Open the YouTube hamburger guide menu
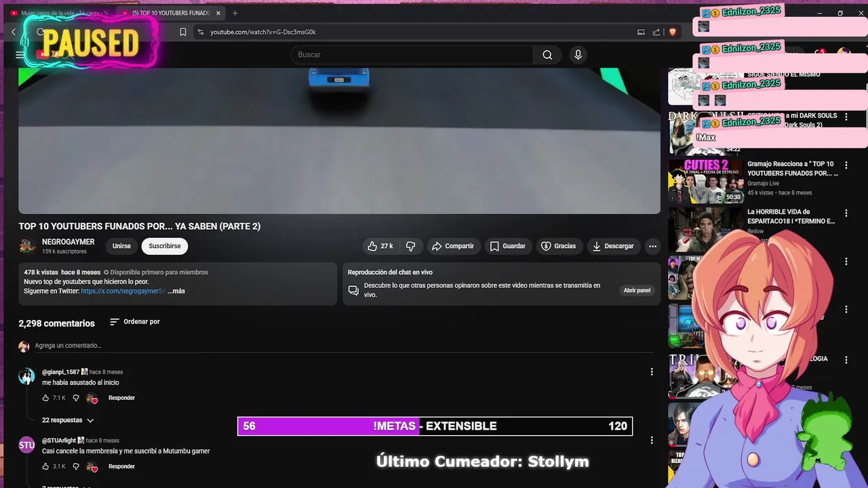This screenshot has width=868, height=488. coord(20,55)
